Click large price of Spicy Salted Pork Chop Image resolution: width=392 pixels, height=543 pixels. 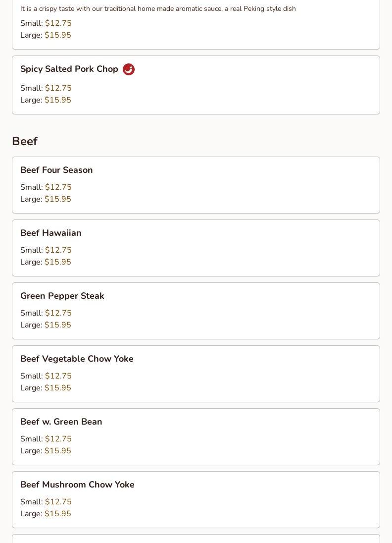[58, 100]
